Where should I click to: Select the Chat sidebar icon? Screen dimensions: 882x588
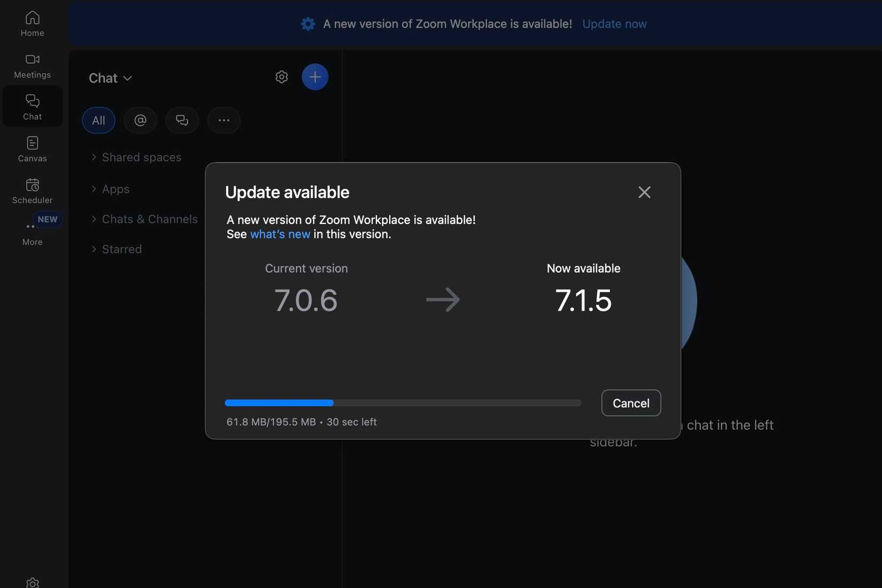[32, 107]
